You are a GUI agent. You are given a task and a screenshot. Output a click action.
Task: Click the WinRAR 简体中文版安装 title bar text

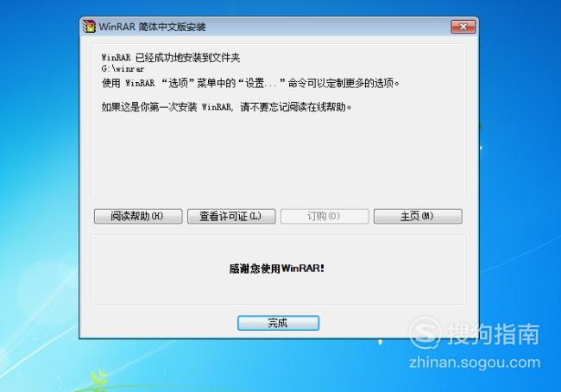(x=152, y=27)
